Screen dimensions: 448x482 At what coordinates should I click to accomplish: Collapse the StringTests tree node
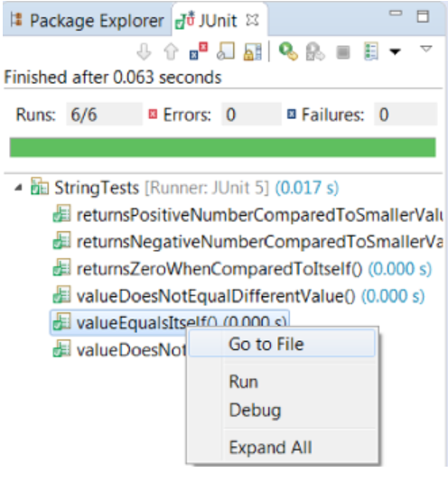click(x=18, y=188)
